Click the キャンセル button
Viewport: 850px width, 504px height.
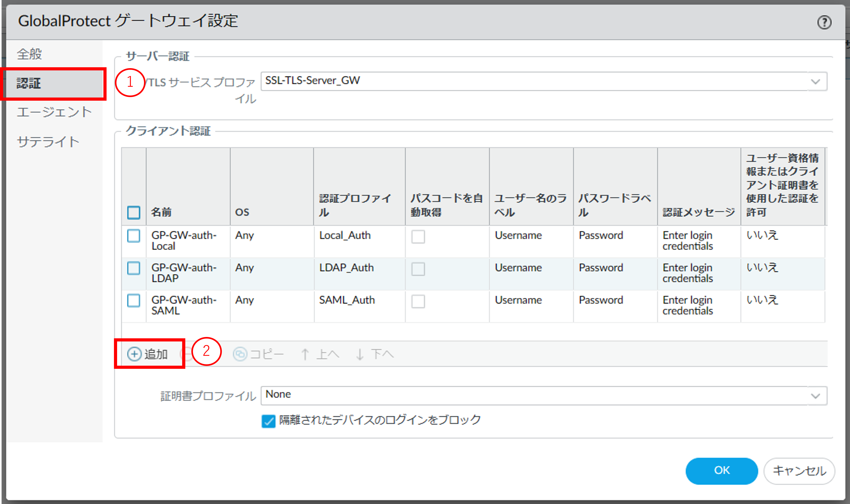799,471
